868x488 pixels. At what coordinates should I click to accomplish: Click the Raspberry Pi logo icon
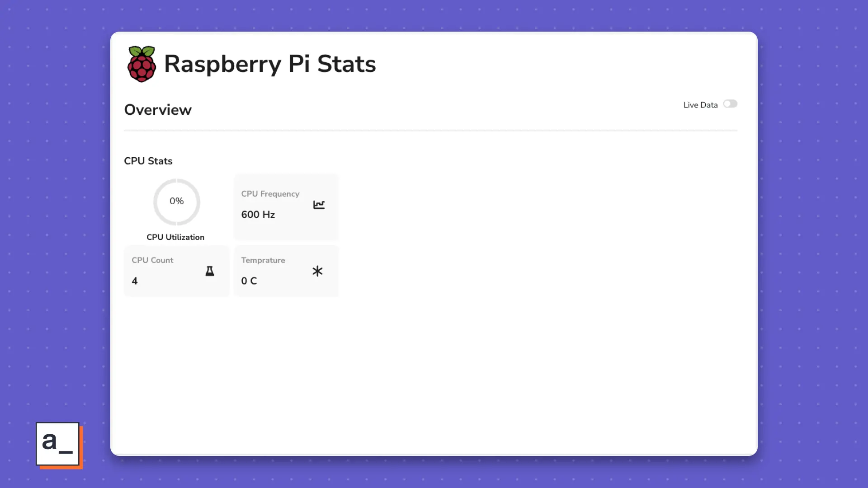click(x=142, y=64)
